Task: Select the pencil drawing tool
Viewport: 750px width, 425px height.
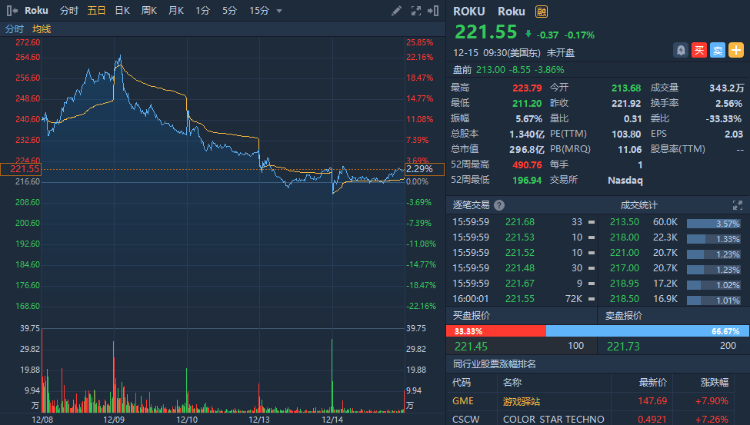Action: coord(396,11)
